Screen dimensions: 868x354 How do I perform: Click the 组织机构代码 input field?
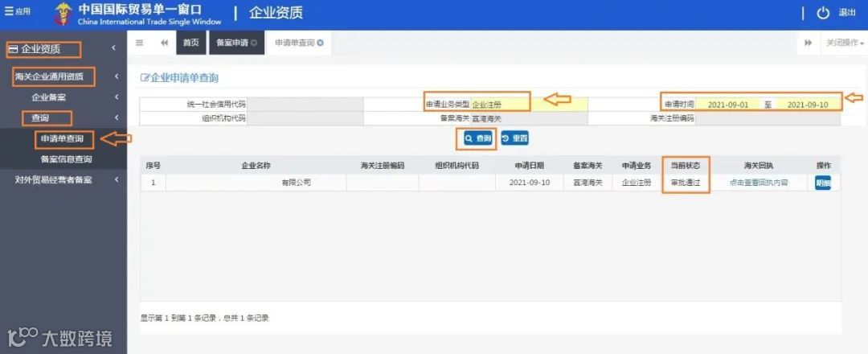click(x=305, y=118)
